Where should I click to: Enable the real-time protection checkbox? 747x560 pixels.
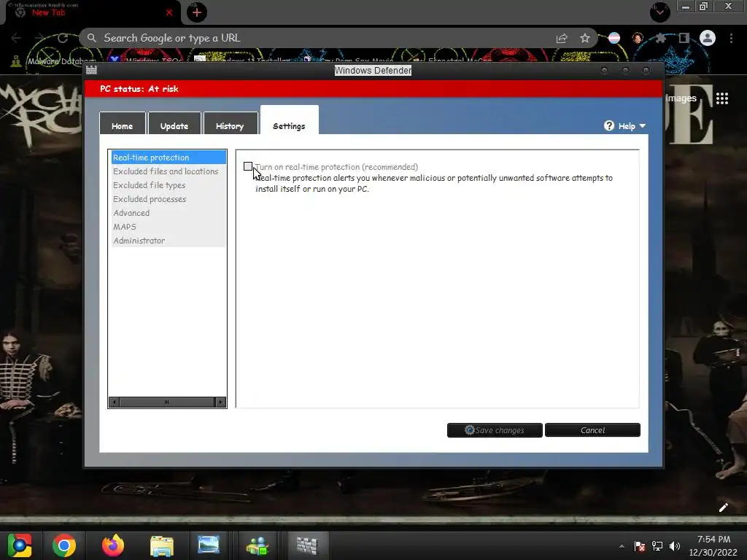pos(248,166)
